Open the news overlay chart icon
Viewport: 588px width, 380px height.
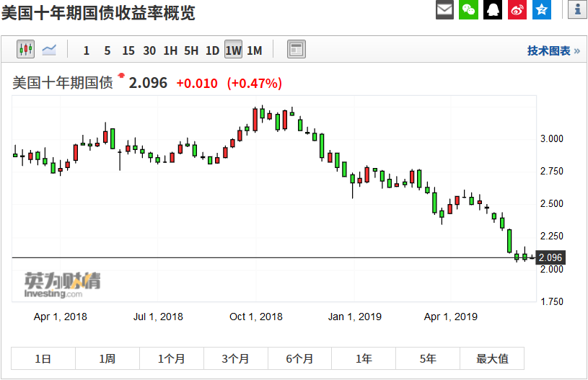coord(297,49)
